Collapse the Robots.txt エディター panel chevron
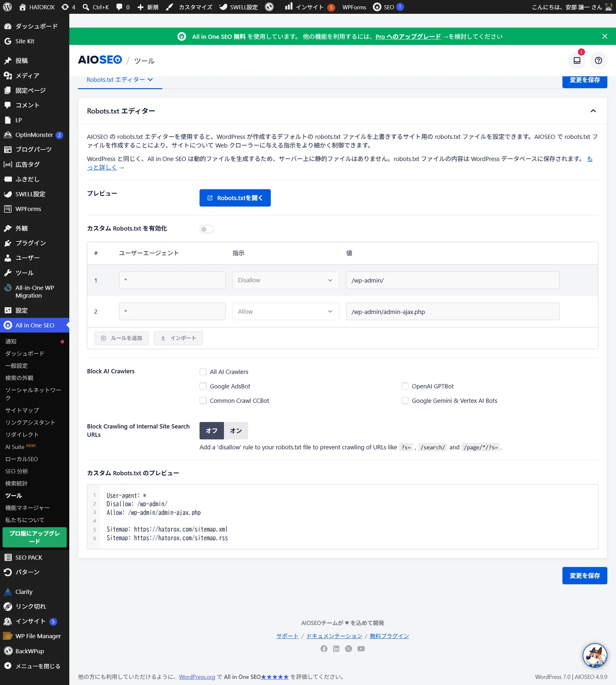Screen dimensions: 616x685 click(593, 111)
